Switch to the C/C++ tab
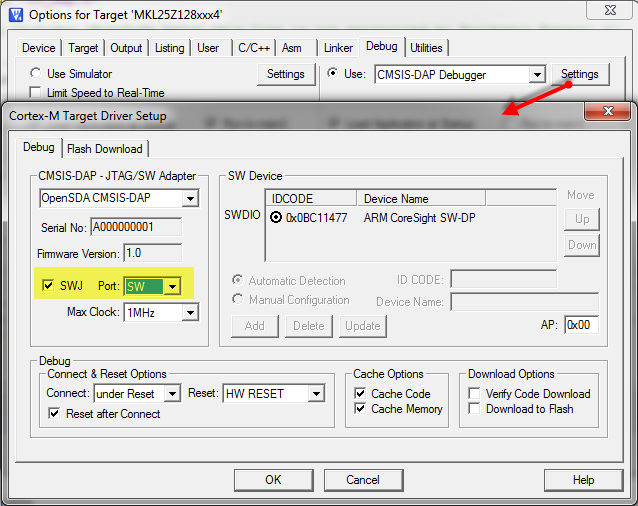 (x=251, y=47)
